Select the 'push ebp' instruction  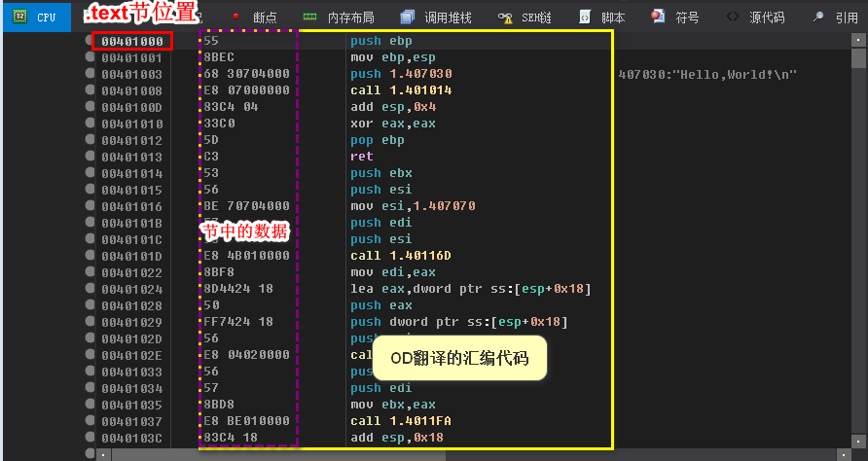[x=380, y=41]
